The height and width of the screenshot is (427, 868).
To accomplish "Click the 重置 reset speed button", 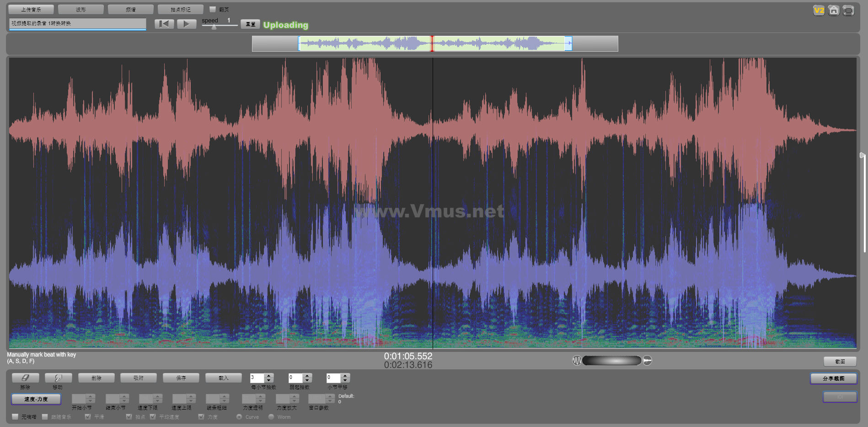I will pyautogui.click(x=251, y=24).
